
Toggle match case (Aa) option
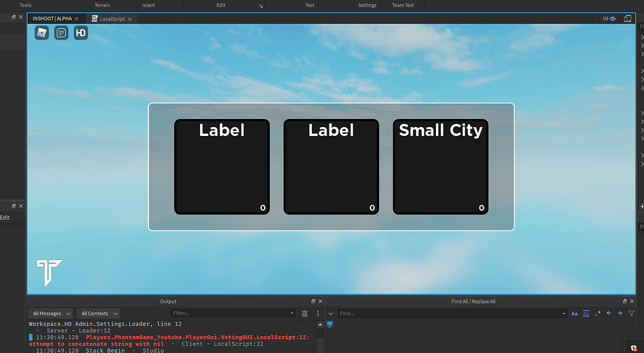pos(574,313)
